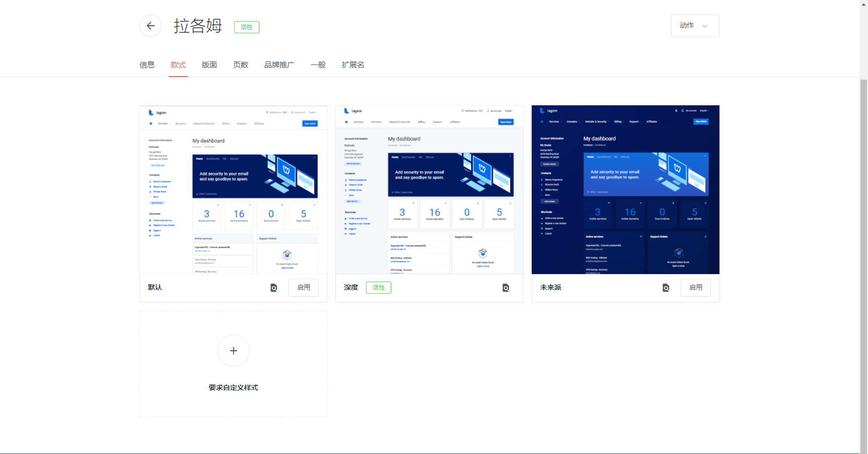Image resolution: width=868 pixels, height=454 pixels.
Task: Enable the 默认 style via 启用 button
Action: 303,287
